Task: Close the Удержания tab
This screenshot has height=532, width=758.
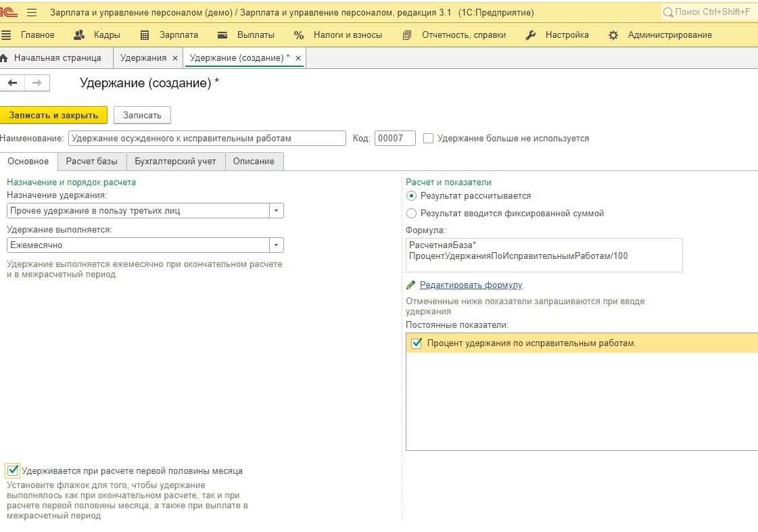Action: click(175, 58)
